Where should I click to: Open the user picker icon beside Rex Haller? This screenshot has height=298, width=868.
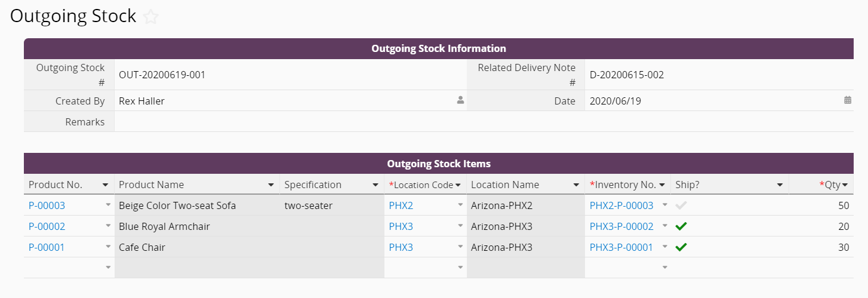click(x=460, y=101)
